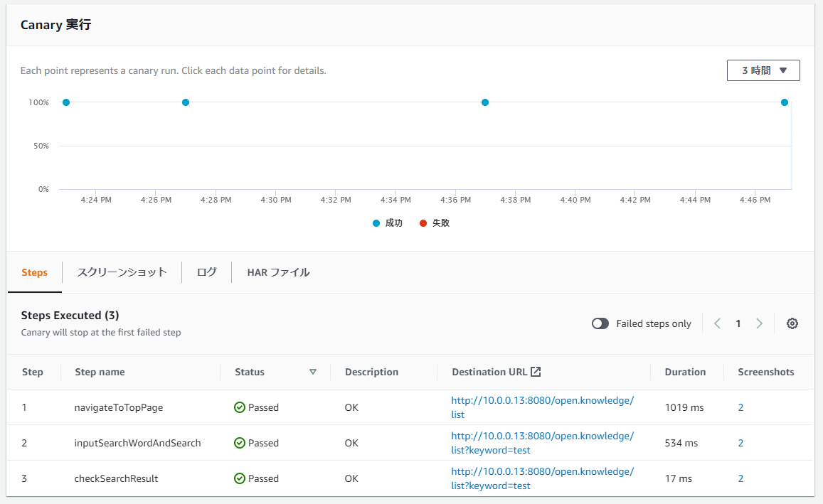This screenshot has height=504, width=823.
Task: Toggle the 失敗 legend entry
Action: coord(435,223)
